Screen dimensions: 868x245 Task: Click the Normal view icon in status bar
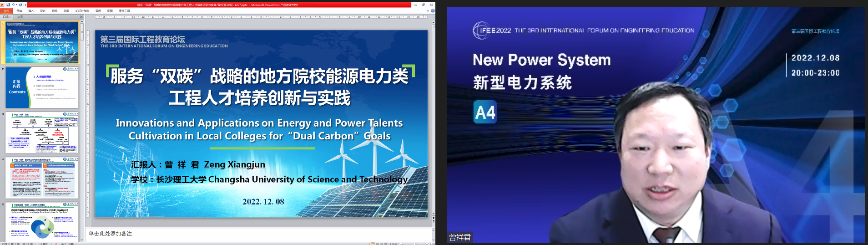(373, 244)
